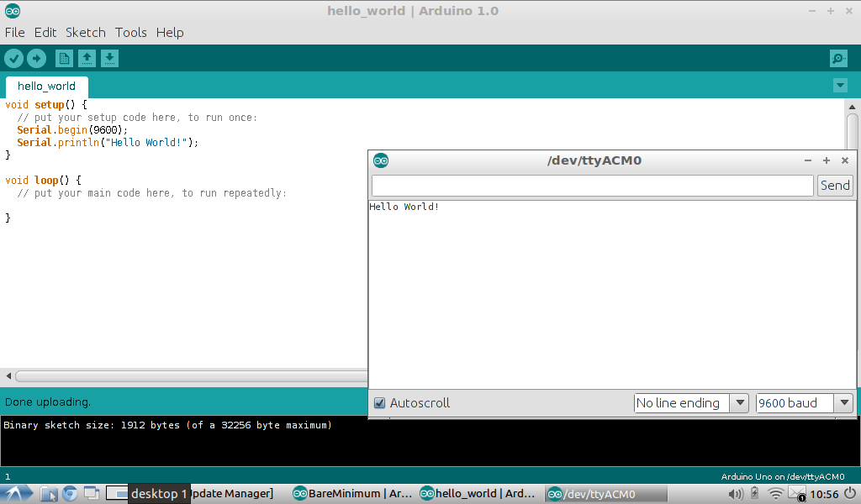Click the 'Hello World!' serial output line
Screen dimensions: 861x504
coord(404,207)
